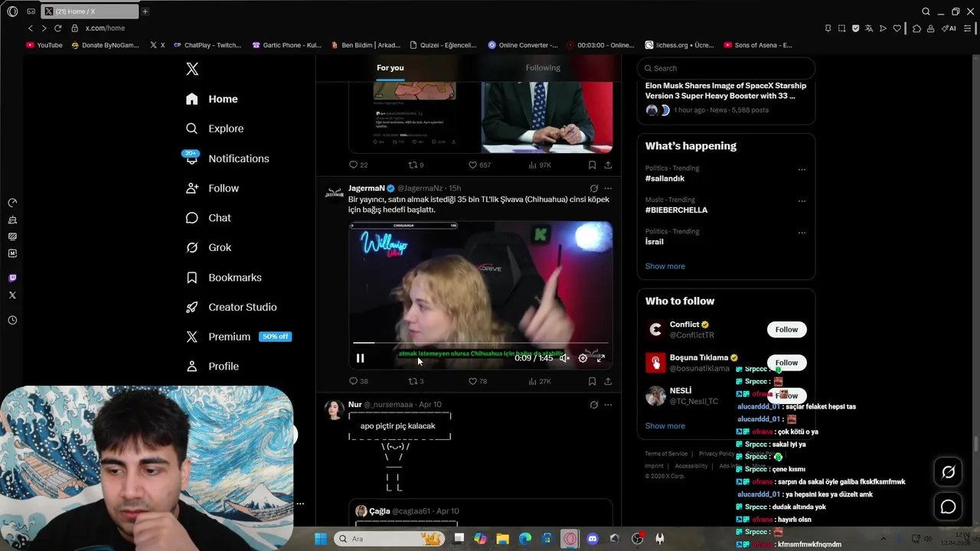Like the JagermaN post

tap(477, 381)
